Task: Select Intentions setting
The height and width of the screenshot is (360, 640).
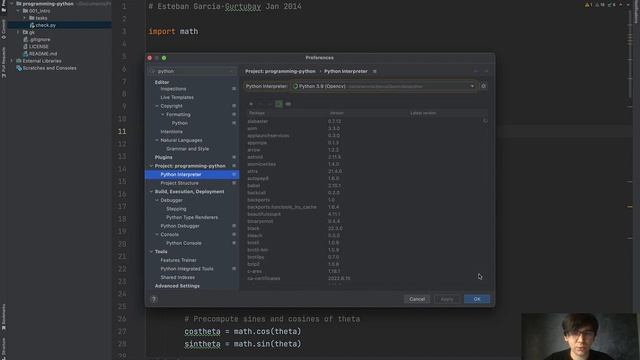Action: (171, 132)
